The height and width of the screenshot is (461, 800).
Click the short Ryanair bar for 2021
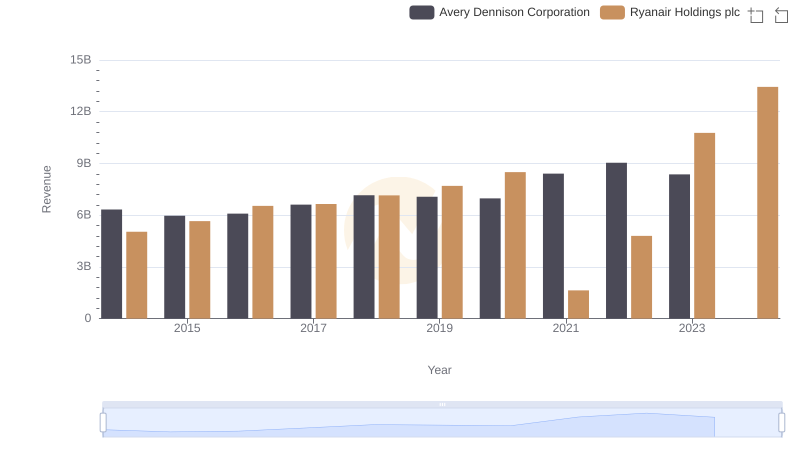pos(578,304)
